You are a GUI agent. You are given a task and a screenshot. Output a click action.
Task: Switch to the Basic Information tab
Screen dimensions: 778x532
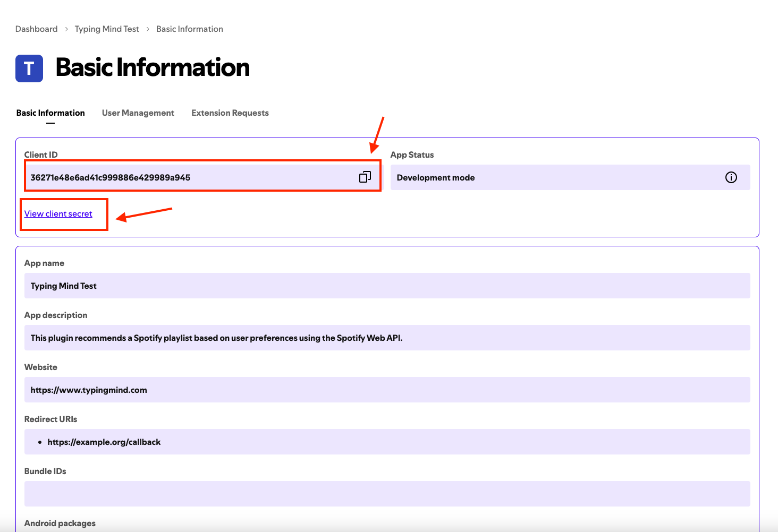click(x=50, y=113)
